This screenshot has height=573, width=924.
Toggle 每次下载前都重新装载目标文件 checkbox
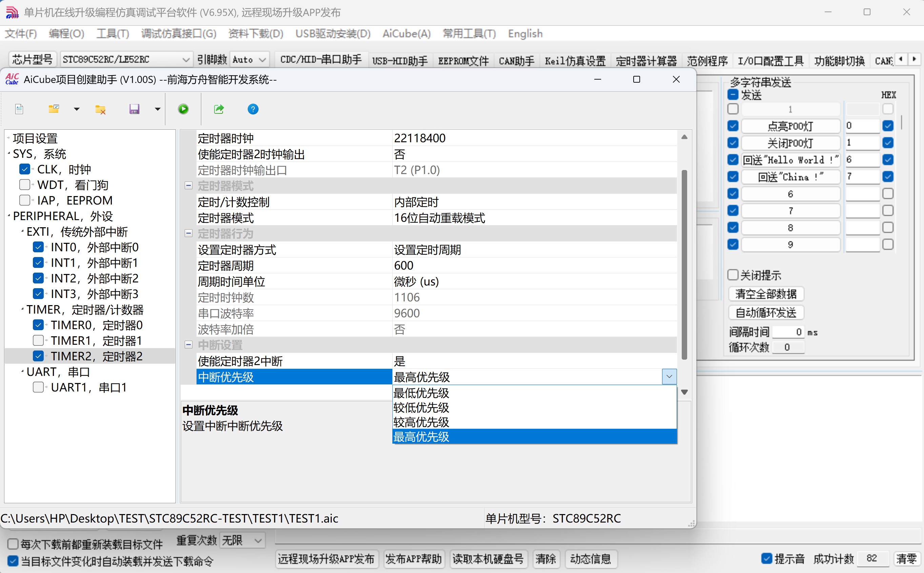click(x=13, y=544)
